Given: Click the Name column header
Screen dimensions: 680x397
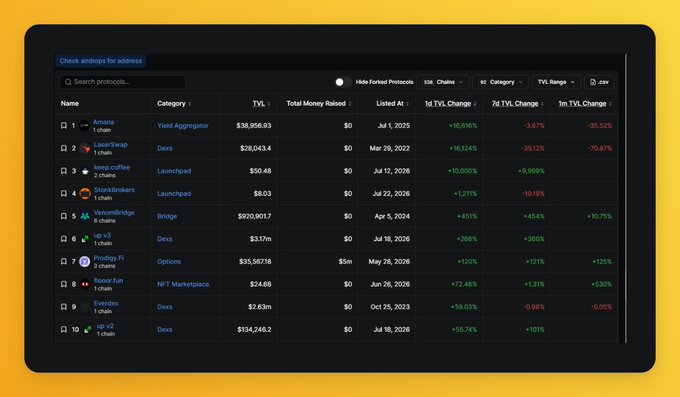Looking at the screenshot, I should tap(70, 103).
